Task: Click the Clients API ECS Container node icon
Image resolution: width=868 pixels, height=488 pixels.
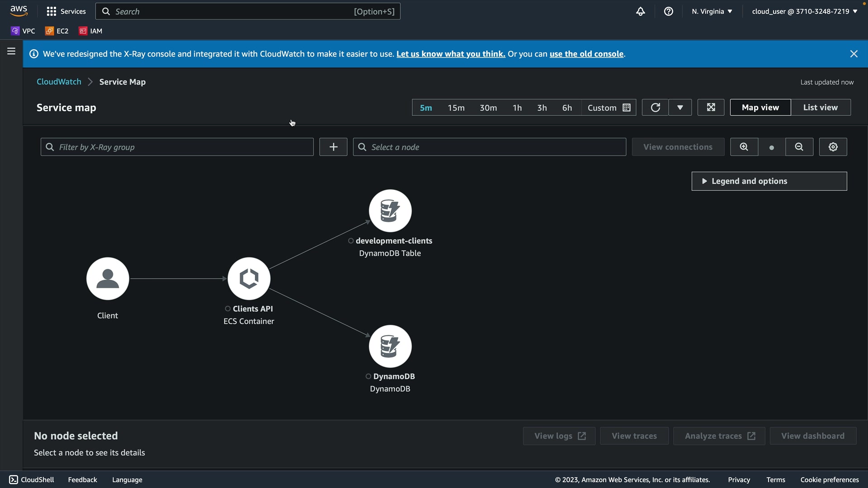Action: click(249, 279)
